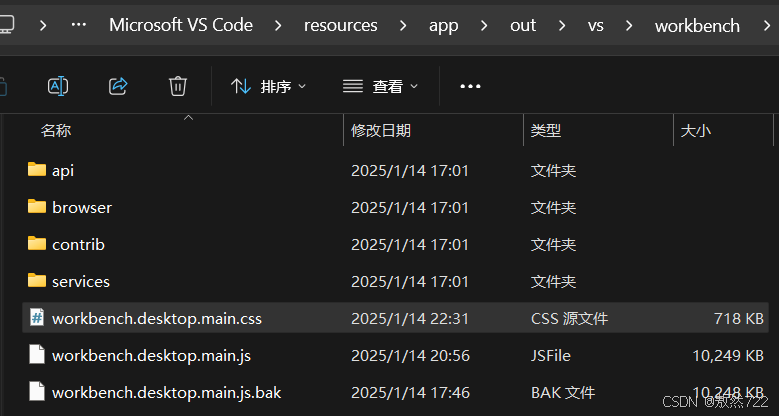Open the 排序 sort dropdown
The height and width of the screenshot is (416, 779).
[269, 86]
